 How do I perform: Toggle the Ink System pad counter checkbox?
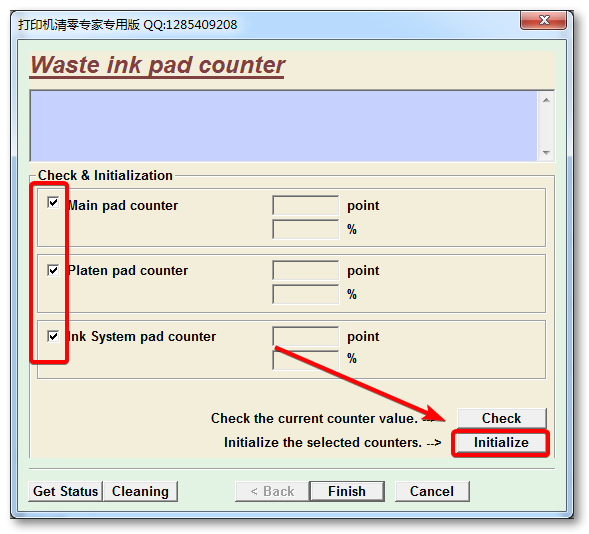point(53,336)
